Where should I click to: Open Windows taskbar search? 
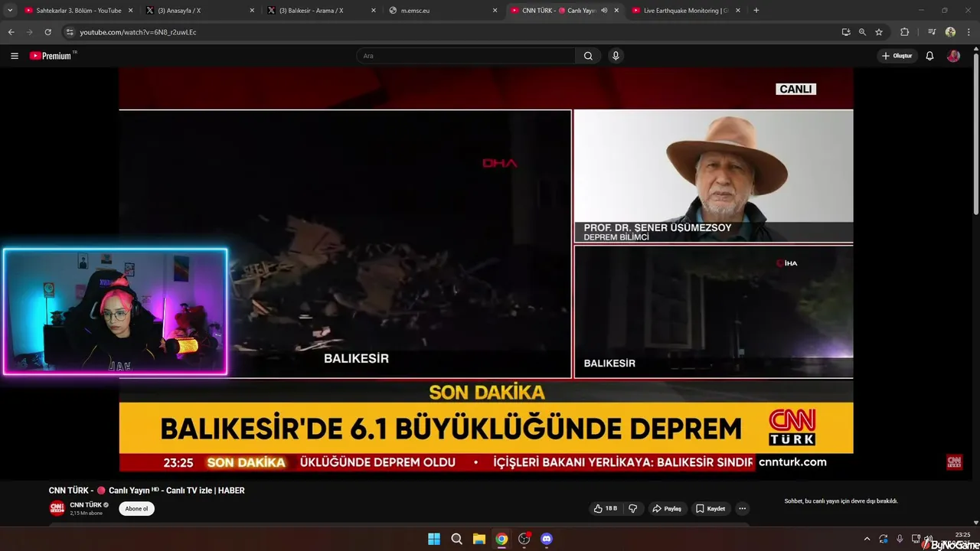[456, 539]
